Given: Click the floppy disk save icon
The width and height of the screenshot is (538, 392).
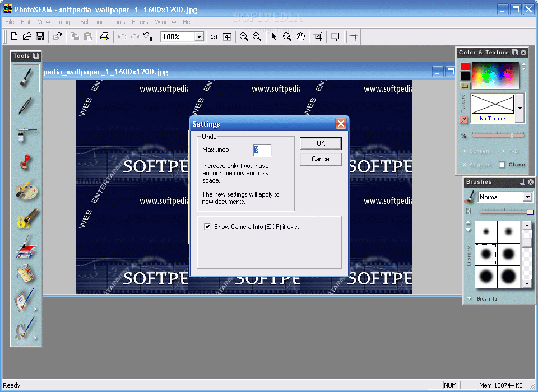Looking at the screenshot, I should [40, 36].
